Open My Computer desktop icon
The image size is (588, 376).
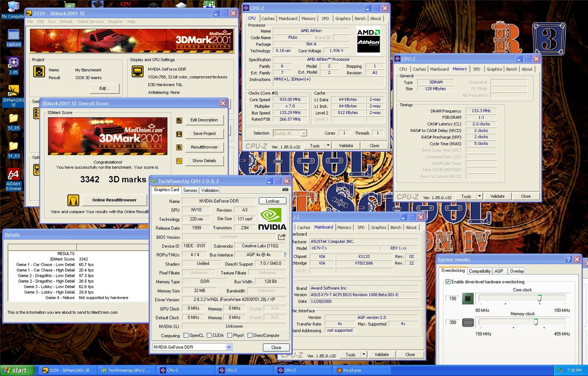pos(13,10)
